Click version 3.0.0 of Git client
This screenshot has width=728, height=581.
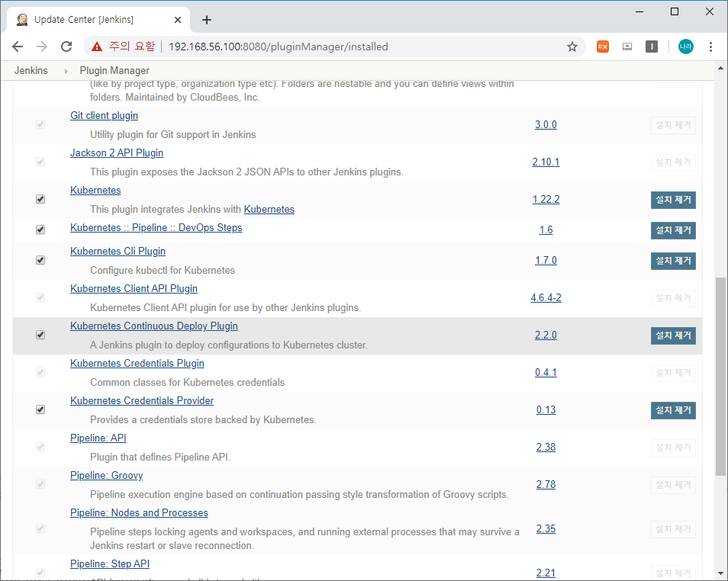(x=546, y=124)
